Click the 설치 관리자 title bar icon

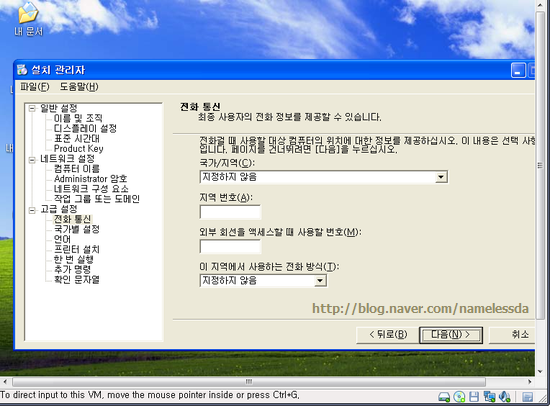pyautogui.click(x=22, y=69)
